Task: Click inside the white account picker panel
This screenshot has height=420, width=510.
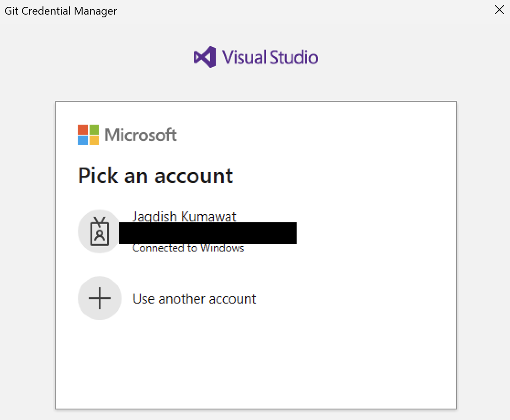Action: coord(255,361)
